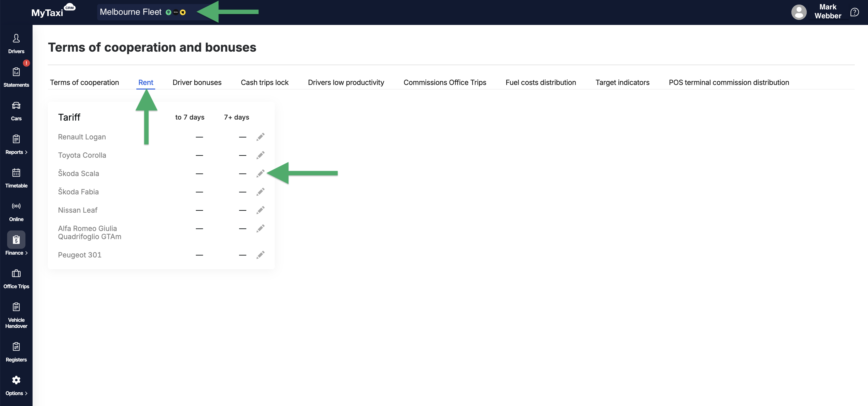The height and width of the screenshot is (406, 868).
Task: Open Fuel costs distribution tab
Action: click(541, 82)
